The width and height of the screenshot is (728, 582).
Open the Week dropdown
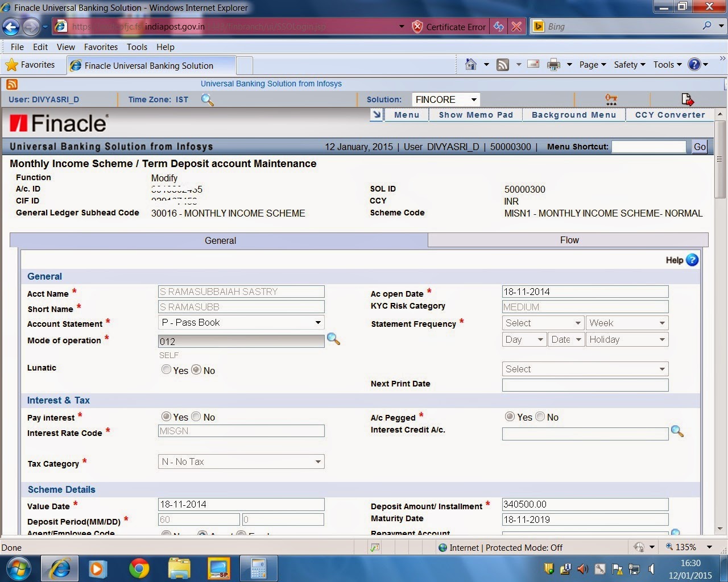[627, 323]
